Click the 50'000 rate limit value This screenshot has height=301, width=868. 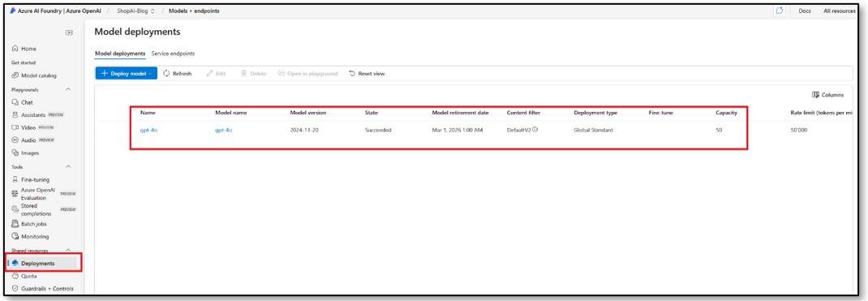799,130
